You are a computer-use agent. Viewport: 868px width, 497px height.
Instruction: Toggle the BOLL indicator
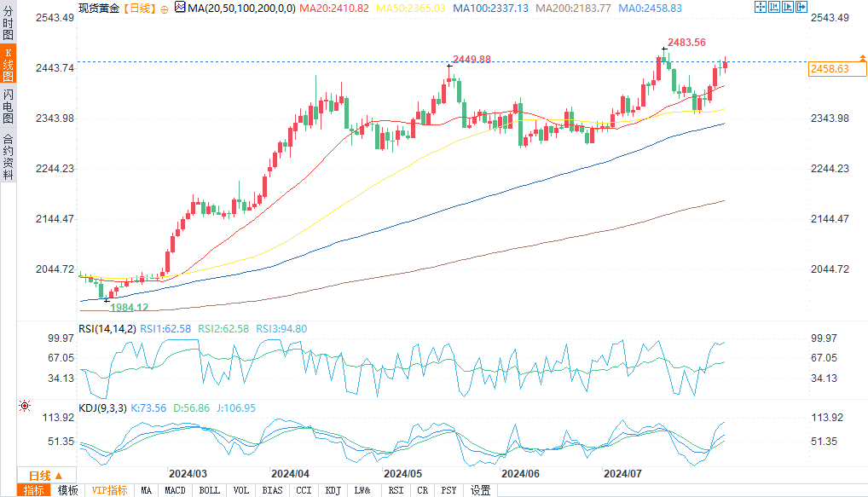coord(208,490)
